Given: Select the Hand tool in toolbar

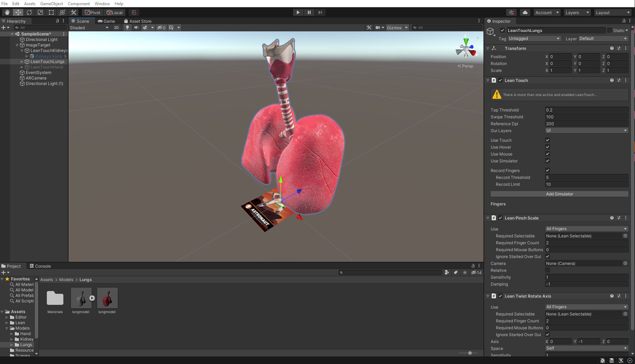Looking at the screenshot, I should click(x=7, y=12).
